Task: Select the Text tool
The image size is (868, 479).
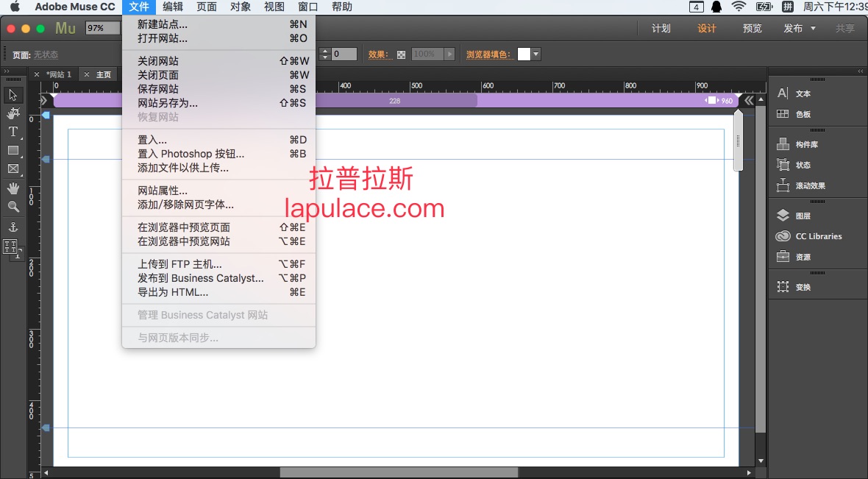Action: [13, 132]
